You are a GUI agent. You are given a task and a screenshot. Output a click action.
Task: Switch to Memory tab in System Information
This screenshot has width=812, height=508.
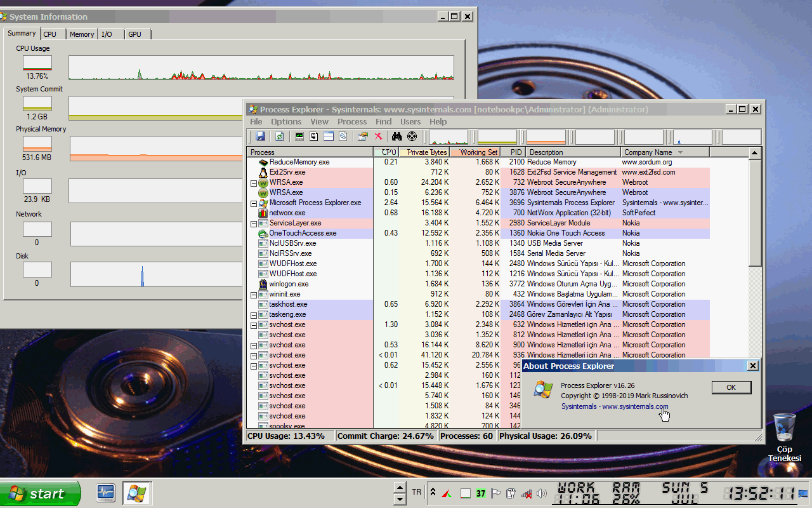point(82,34)
